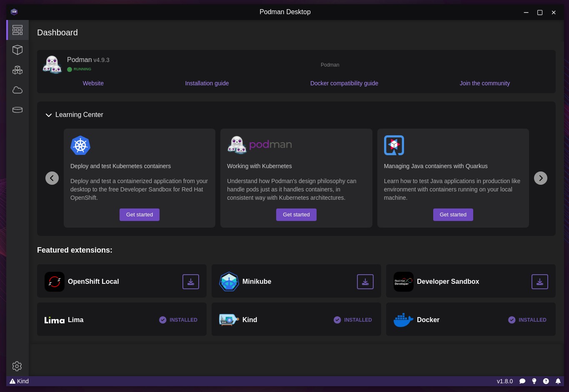Open the Volumes disk icon in sidebar
The width and height of the screenshot is (569, 392).
point(17,110)
